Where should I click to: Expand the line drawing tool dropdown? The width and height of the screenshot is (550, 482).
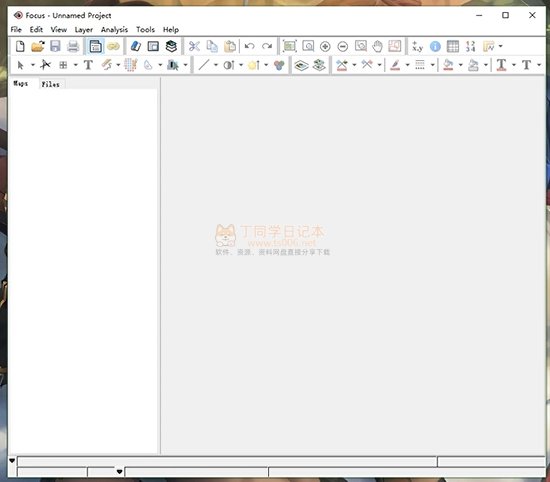tap(216, 65)
